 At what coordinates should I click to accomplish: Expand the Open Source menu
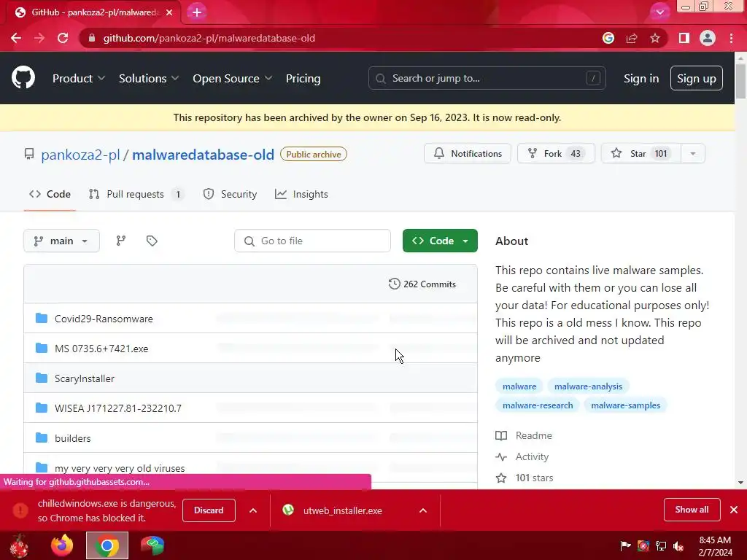point(232,78)
